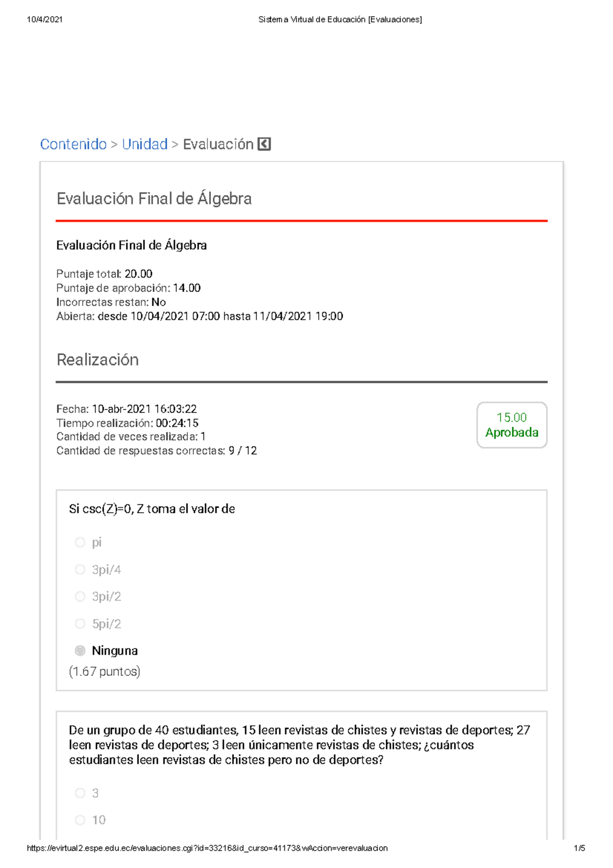Click the 'Cantidad de respuestas correctas: 9 / 12' line
This screenshot has height=868, width=613.
156,451
